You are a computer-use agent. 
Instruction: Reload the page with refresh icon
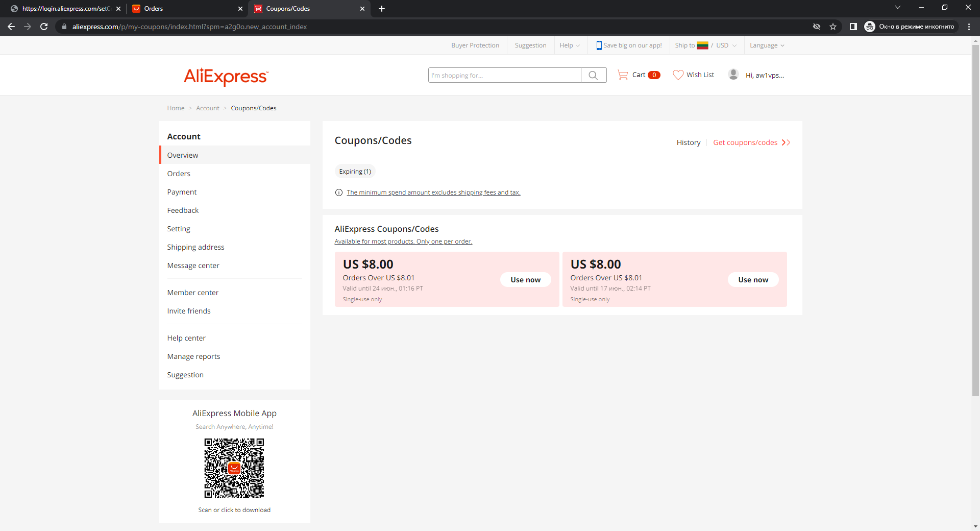[x=44, y=27]
